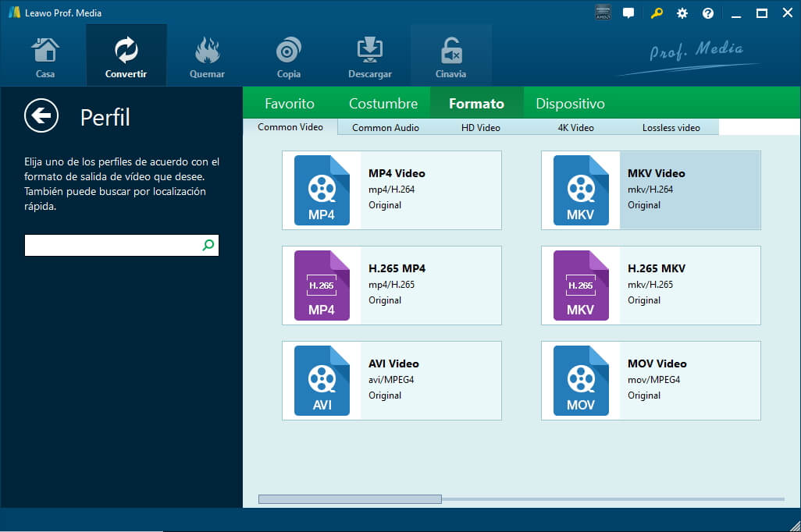Click the horizontal scrollbar thumb

tap(350, 498)
